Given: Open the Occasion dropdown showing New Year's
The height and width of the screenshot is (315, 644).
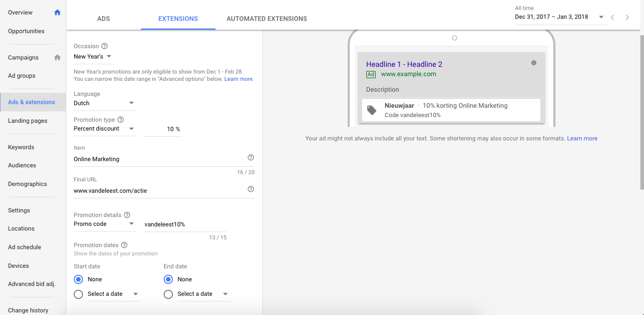Looking at the screenshot, I should (93, 56).
